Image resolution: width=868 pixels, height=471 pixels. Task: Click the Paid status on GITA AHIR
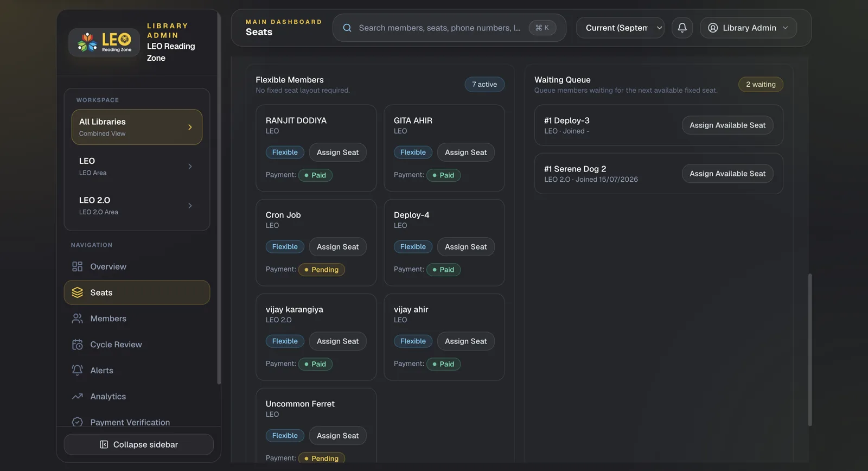tap(443, 175)
